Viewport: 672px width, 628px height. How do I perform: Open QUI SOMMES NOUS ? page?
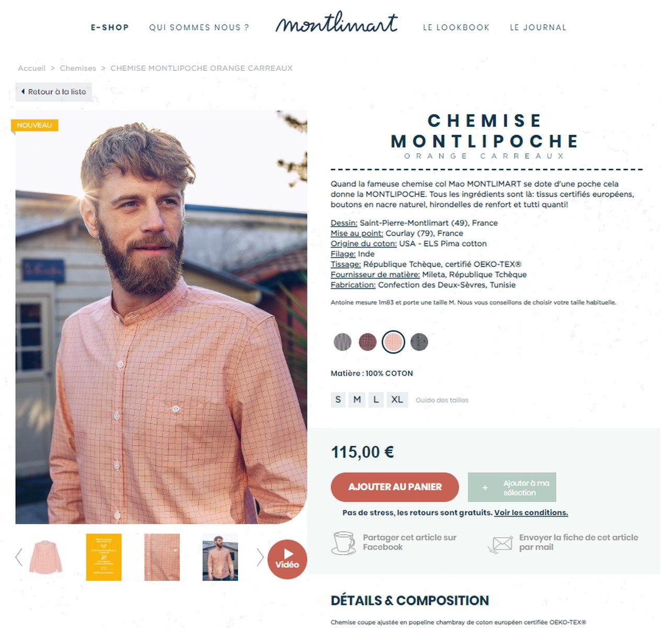[x=199, y=28]
